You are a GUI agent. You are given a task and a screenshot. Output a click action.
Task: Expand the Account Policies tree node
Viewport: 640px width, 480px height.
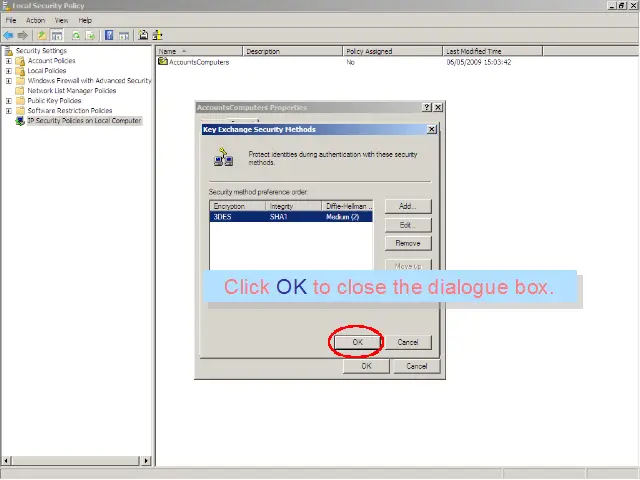point(9,61)
